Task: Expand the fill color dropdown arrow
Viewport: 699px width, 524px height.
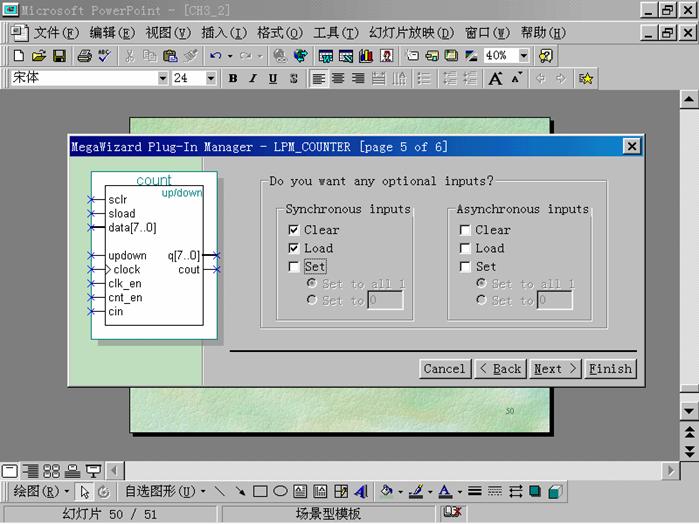Action: click(x=400, y=492)
